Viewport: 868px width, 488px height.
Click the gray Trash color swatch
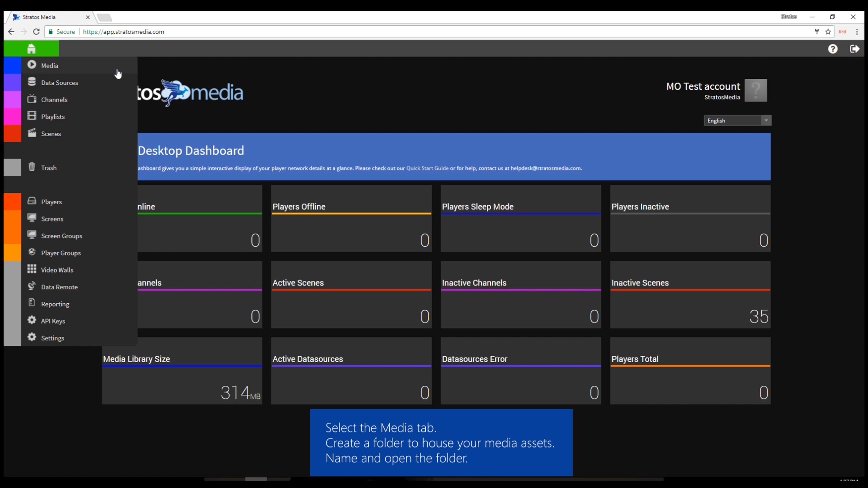(12, 167)
